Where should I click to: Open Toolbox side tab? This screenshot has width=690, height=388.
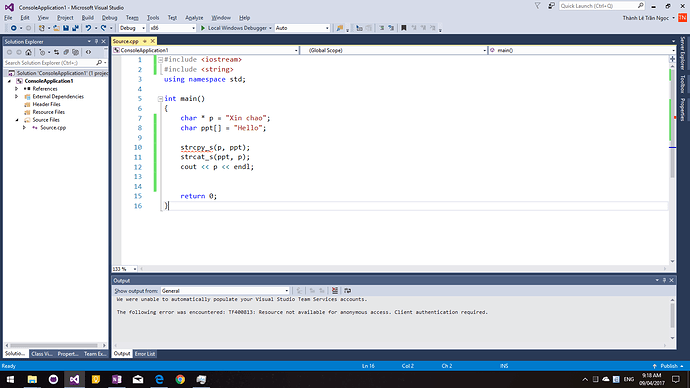[683, 84]
